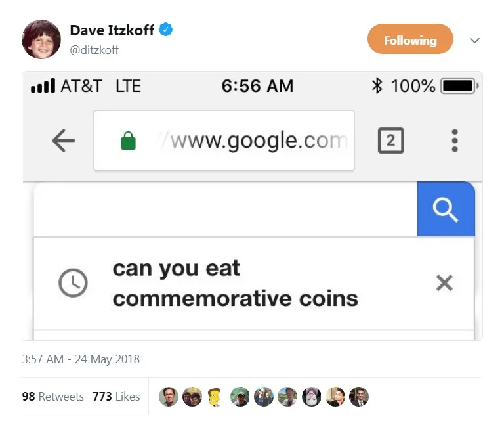504x421 pixels.
Task: Click the @ditzkoff handle
Action: pos(94,50)
